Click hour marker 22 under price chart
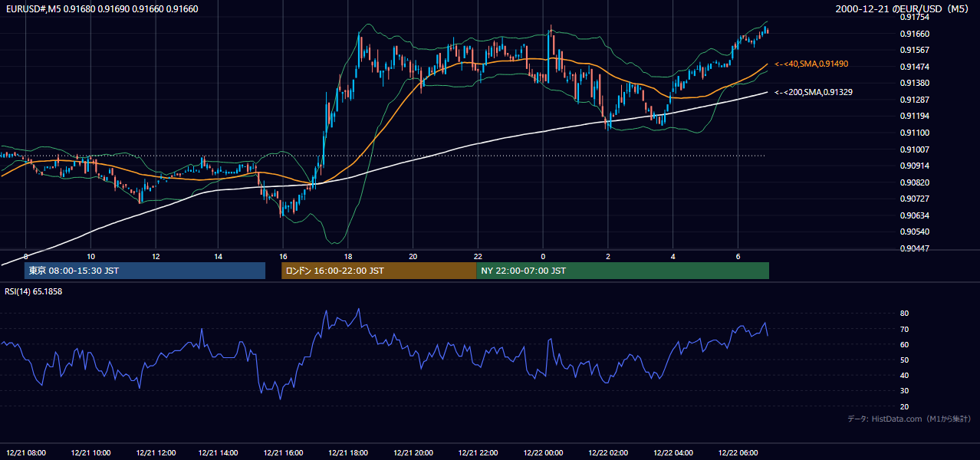The width and height of the screenshot is (980, 460). (478, 256)
